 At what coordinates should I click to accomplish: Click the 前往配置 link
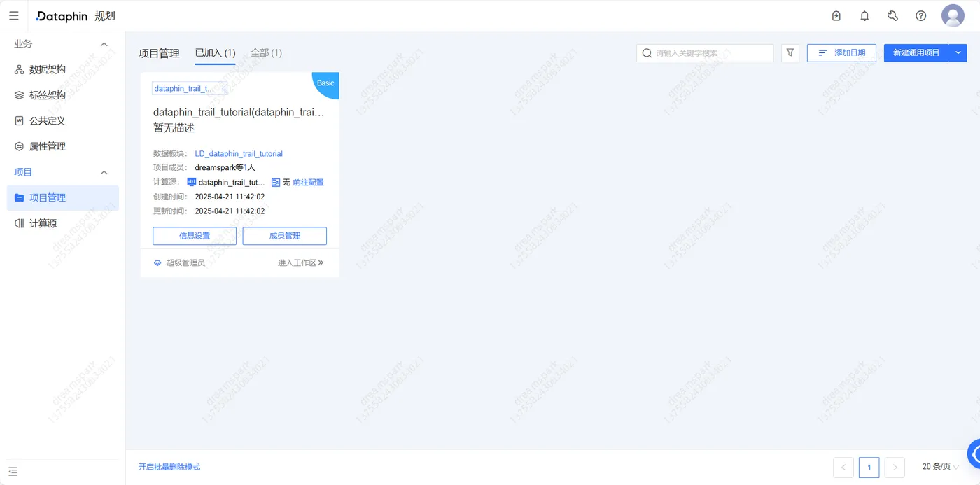[308, 182]
